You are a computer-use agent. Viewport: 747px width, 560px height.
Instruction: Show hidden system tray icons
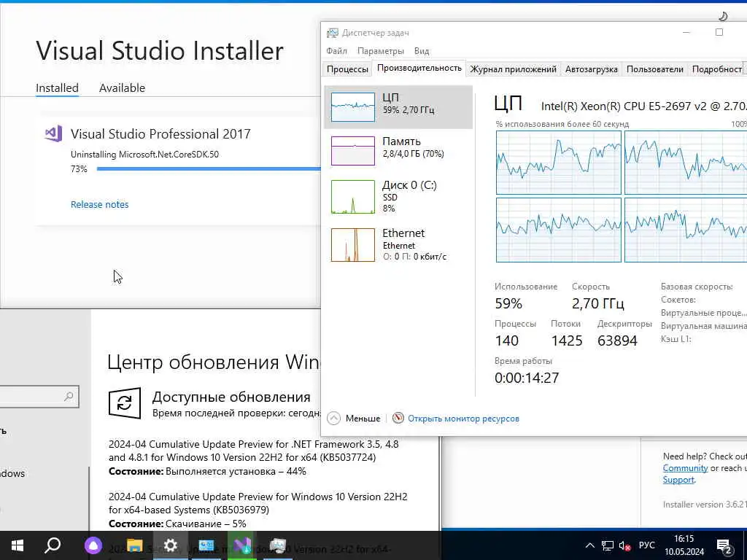(x=589, y=545)
